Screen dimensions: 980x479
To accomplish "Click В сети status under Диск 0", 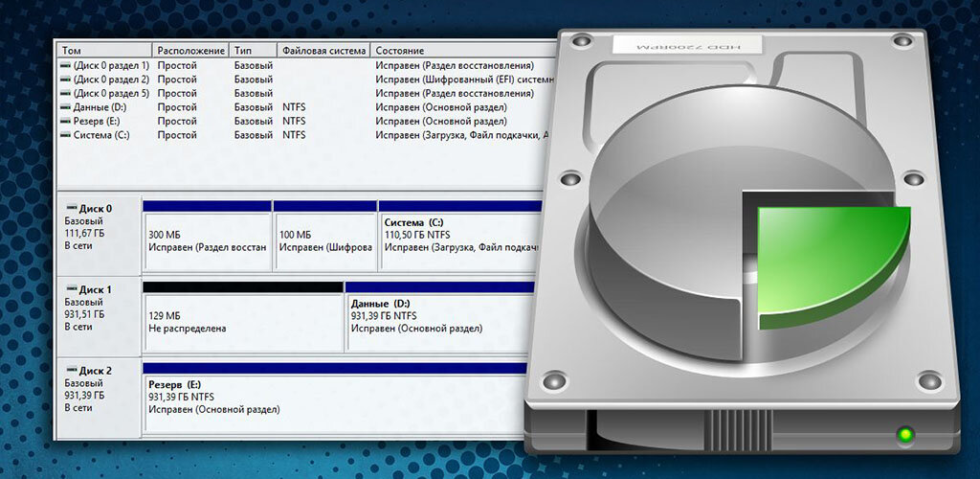I will tap(78, 246).
